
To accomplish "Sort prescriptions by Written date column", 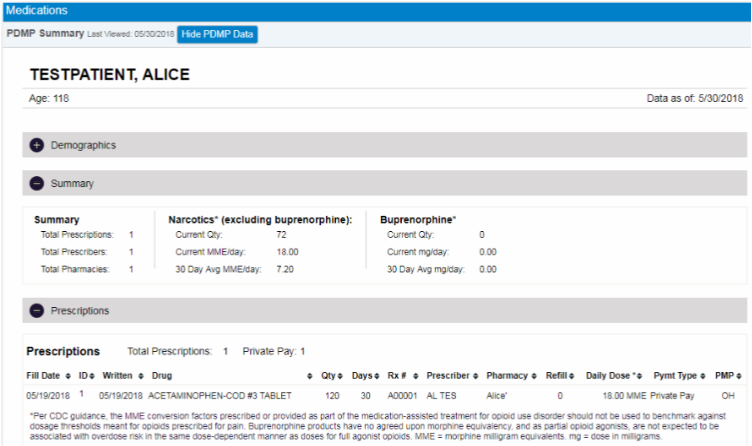I will click(x=120, y=376).
